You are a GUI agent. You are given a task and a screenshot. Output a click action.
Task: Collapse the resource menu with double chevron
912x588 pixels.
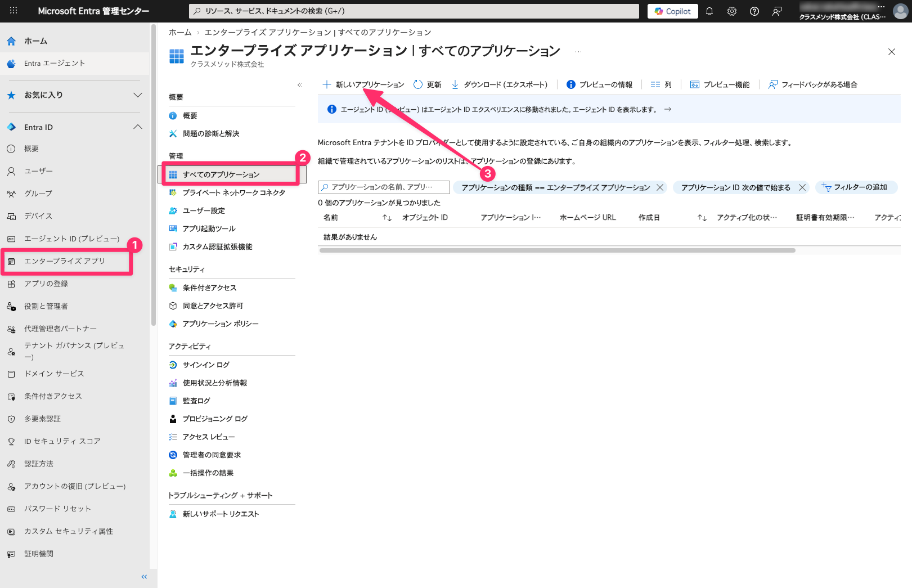tap(300, 85)
